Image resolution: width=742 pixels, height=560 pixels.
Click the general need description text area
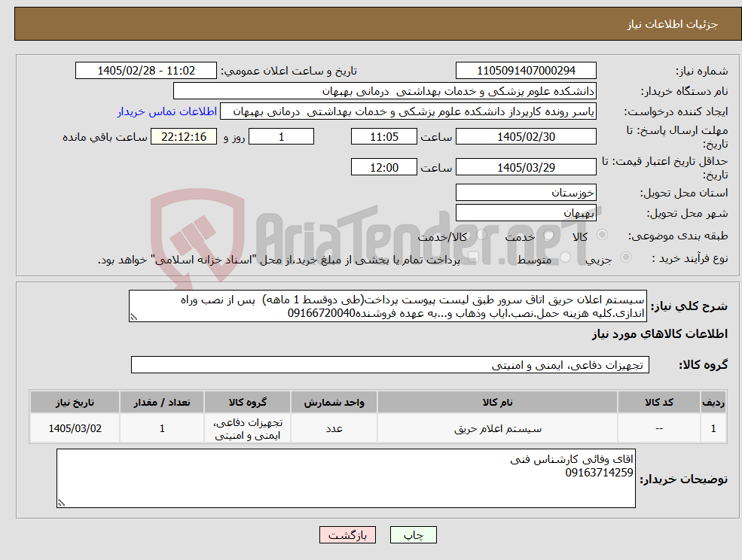(387, 306)
